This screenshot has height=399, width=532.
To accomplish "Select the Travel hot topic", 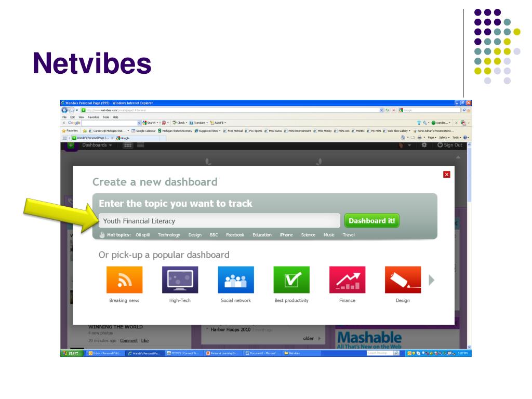I will click(x=349, y=235).
